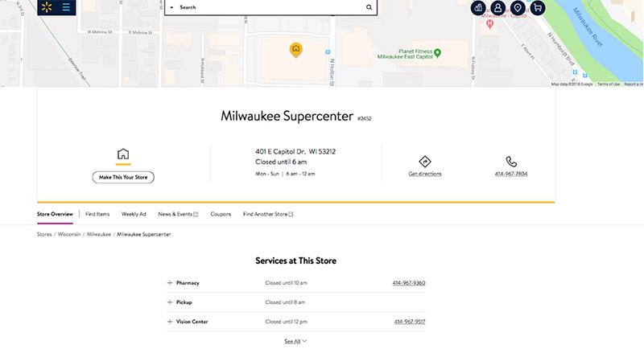The image size is (644, 349).
Task: Click Report a map error link
Action: [x=634, y=84]
